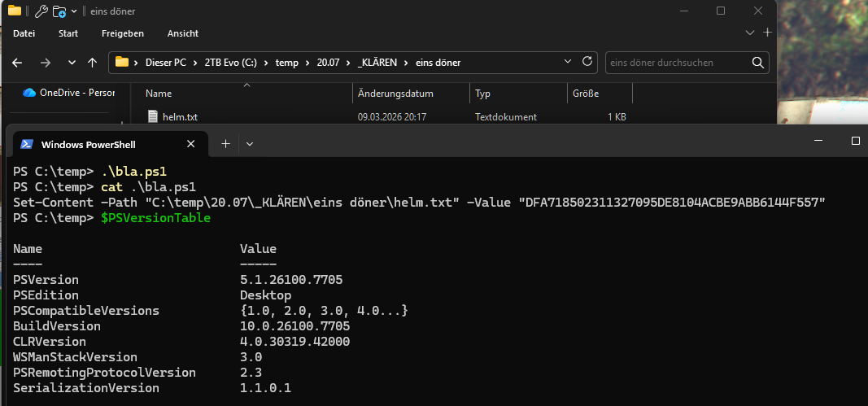Open the address bar history dropdown

[567, 61]
